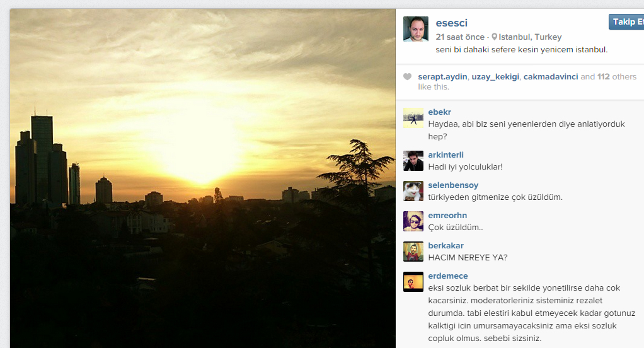
Task: Click the berkakar commenter name
Action: pyautogui.click(x=446, y=245)
